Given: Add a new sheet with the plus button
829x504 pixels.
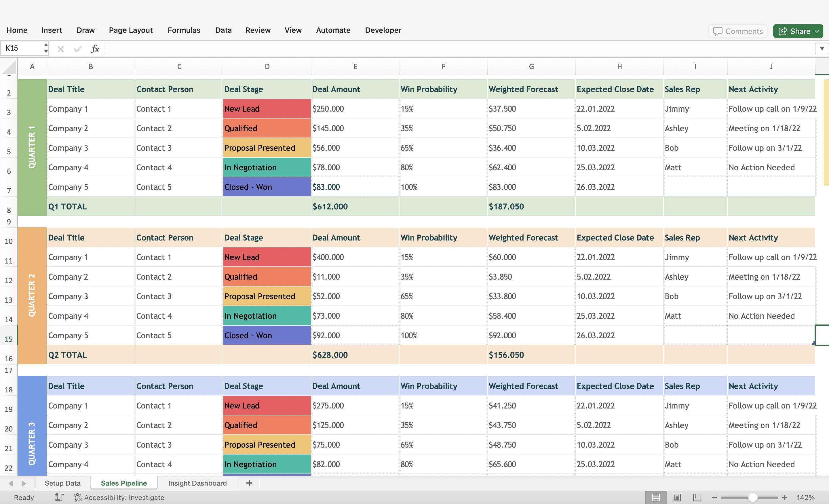Looking at the screenshot, I should tap(249, 483).
